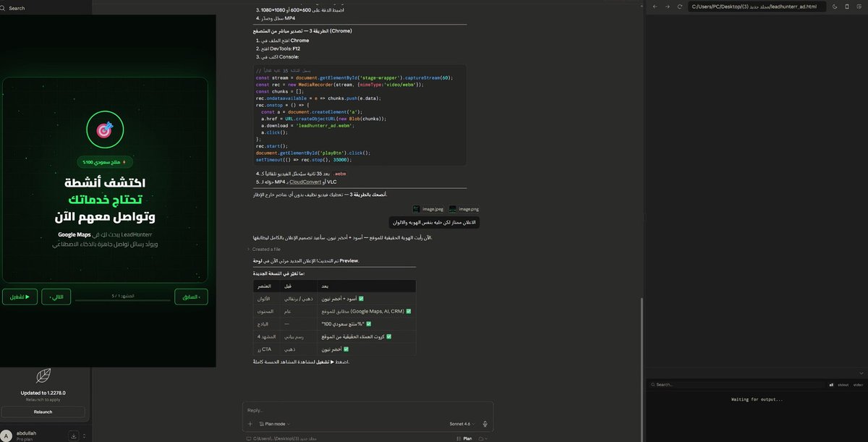Click the plus attachment icon in the reply bar
The image size is (868, 442).
tap(249, 423)
